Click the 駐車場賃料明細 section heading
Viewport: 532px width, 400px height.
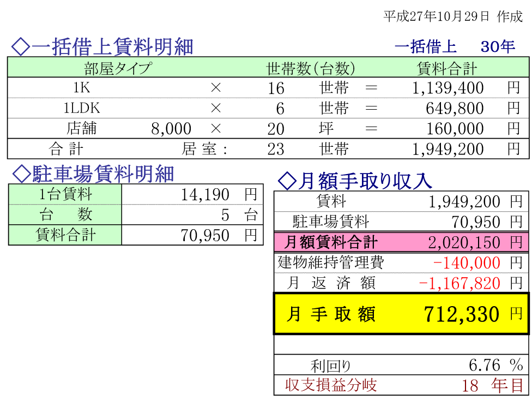point(93,174)
